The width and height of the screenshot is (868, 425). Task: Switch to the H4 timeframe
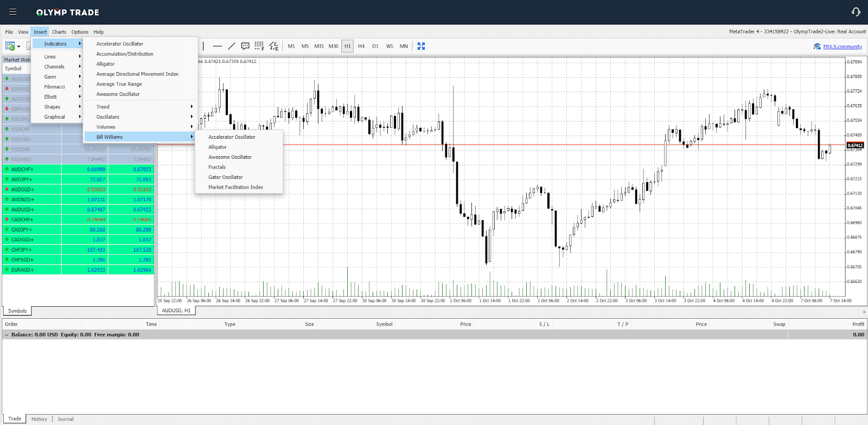[x=361, y=46]
